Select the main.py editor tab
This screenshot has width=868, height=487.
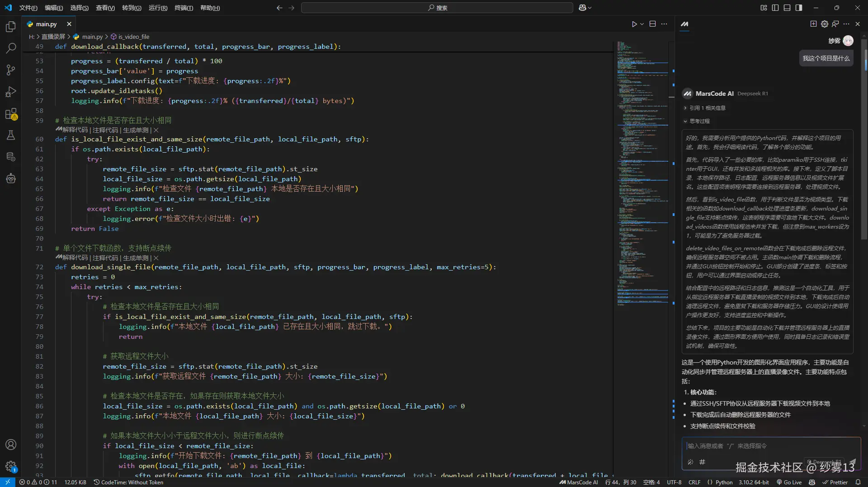[46, 24]
